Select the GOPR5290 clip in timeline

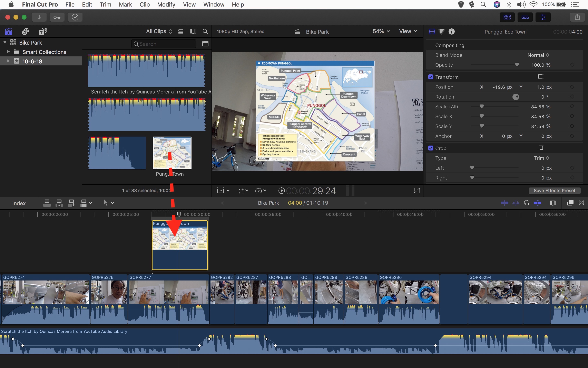(x=409, y=299)
